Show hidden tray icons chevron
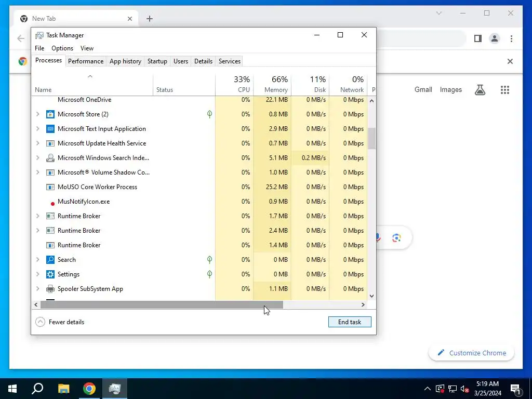The image size is (532, 399). [x=428, y=389]
